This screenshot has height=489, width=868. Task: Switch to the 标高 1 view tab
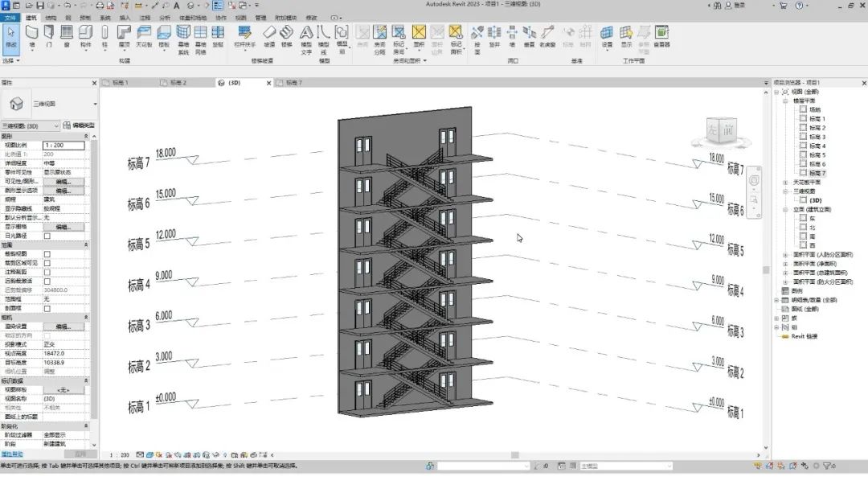pyautogui.click(x=120, y=83)
